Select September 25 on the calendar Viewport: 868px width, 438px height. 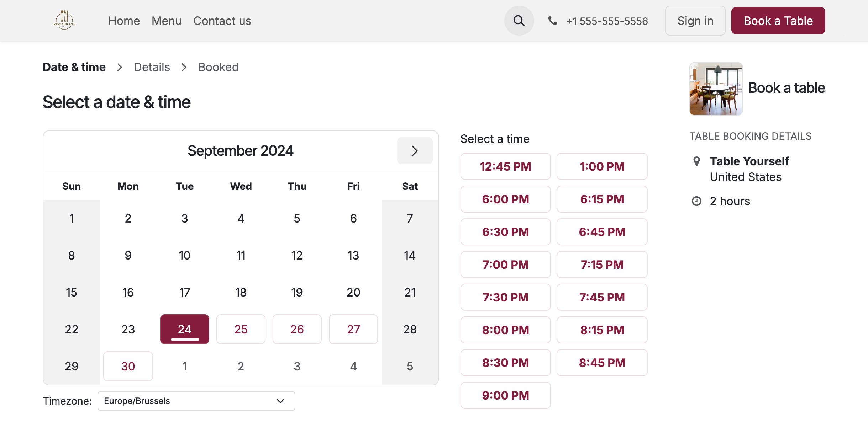[x=241, y=329]
